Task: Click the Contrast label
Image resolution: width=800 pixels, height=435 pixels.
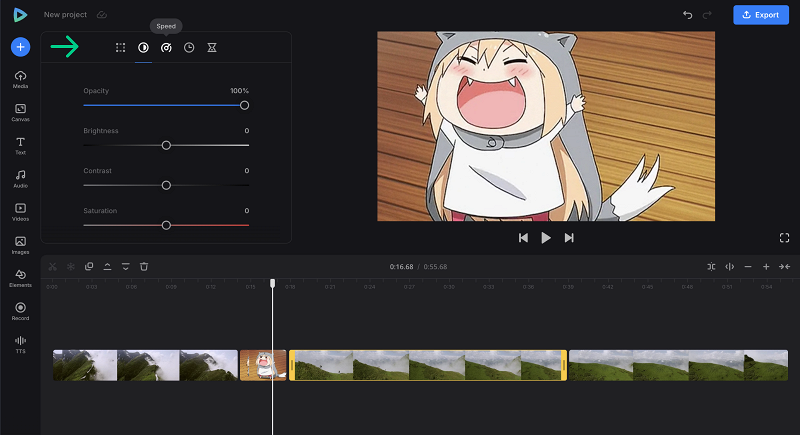Action: click(x=97, y=170)
